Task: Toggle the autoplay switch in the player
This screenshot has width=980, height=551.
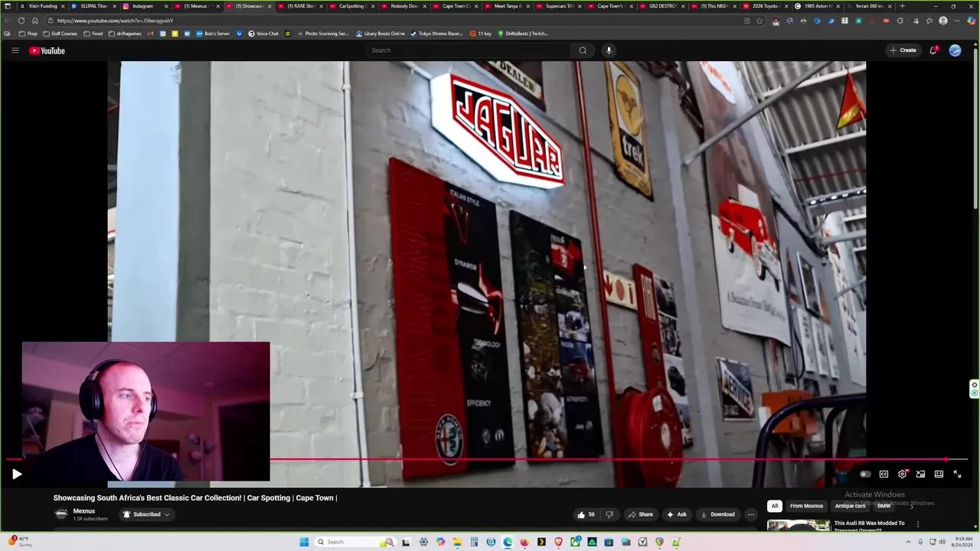Action: [x=865, y=474]
